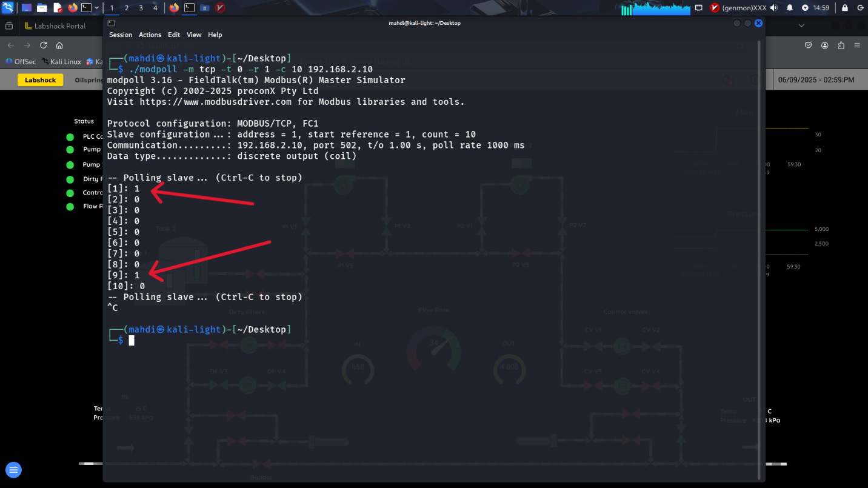Click the notifications bell in panel
This screenshot has width=868, height=488.
coord(790,8)
